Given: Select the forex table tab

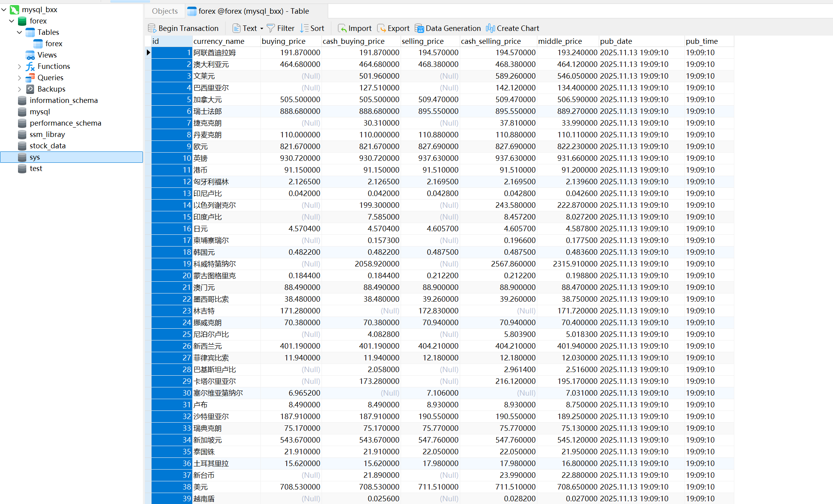Looking at the screenshot, I should pos(253,11).
